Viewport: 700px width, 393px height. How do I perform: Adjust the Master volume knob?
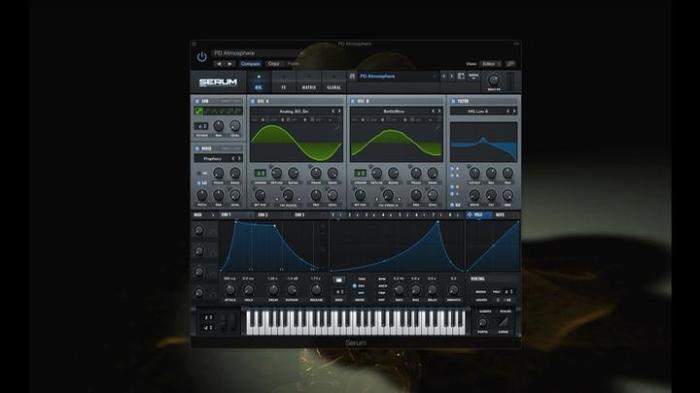click(x=493, y=80)
